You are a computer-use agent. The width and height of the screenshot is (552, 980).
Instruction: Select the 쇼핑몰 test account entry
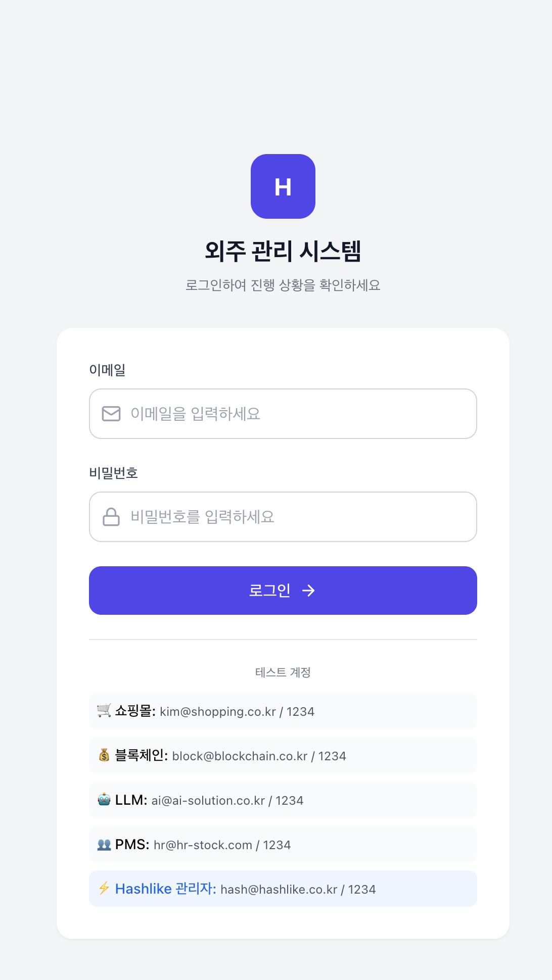pos(283,710)
